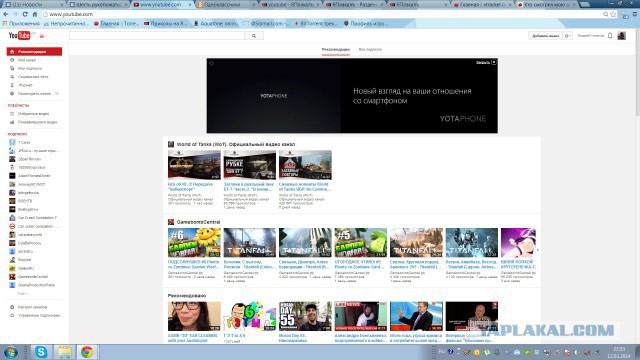The image size is (640, 360).
Task: Switch to the '(13) Новости' browser tab
Action: click(x=34, y=4)
